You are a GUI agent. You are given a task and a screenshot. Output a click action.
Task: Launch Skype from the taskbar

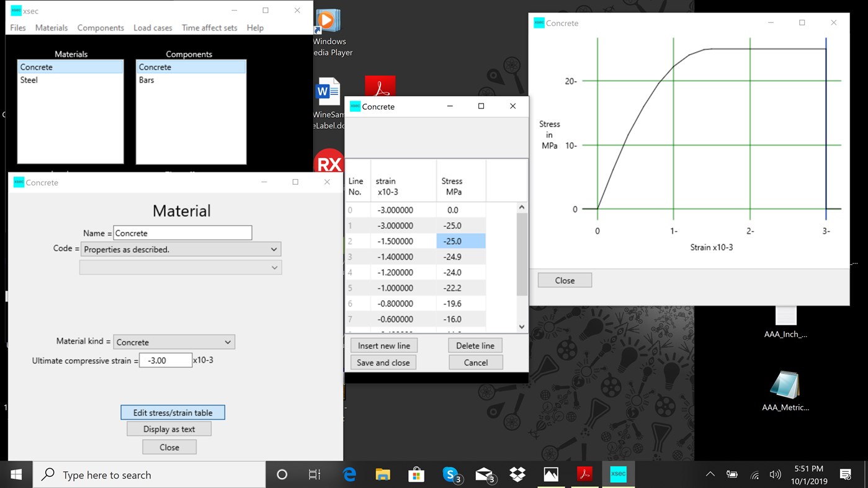coord(451,474)
